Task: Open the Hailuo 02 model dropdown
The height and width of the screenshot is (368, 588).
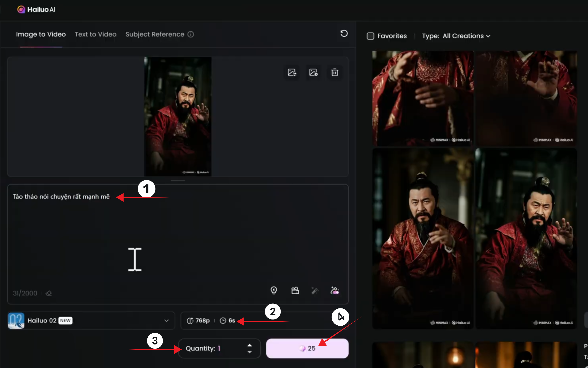Action: [x=91, y=320]
